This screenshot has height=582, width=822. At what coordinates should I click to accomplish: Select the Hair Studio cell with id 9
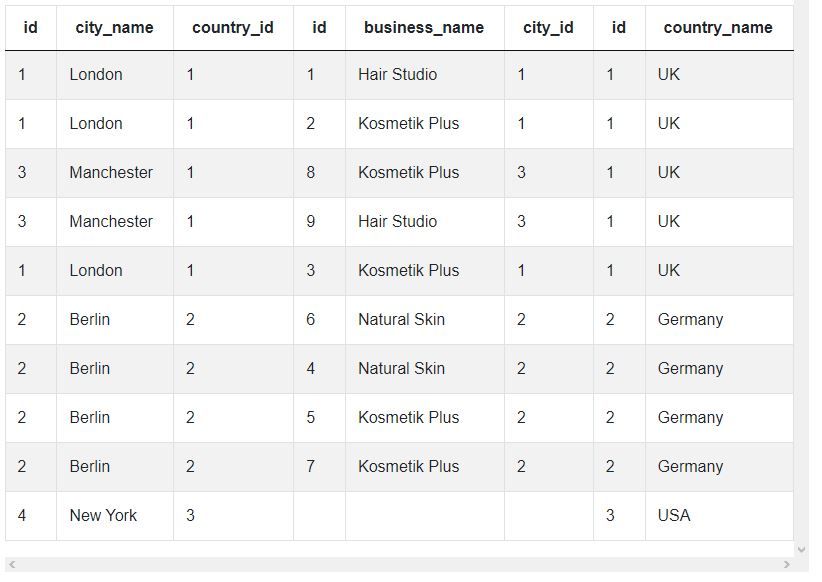coord(397,222)
